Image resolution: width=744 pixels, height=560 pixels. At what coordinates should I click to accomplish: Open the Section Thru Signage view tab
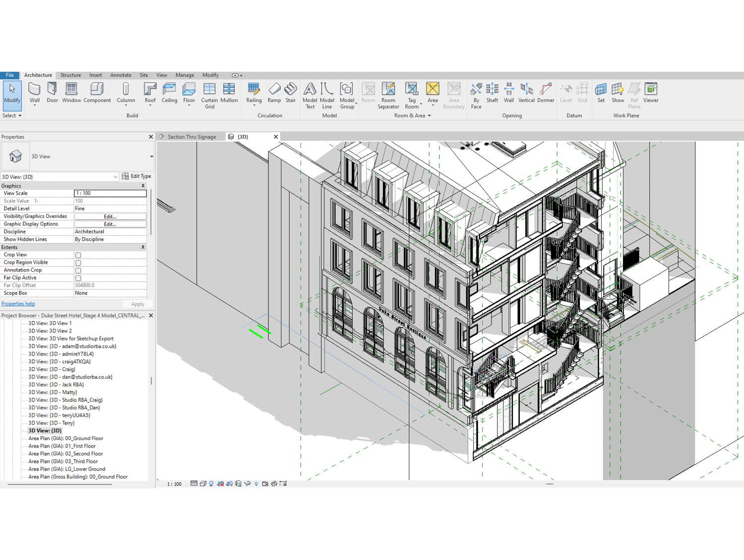tap(192, 136)
